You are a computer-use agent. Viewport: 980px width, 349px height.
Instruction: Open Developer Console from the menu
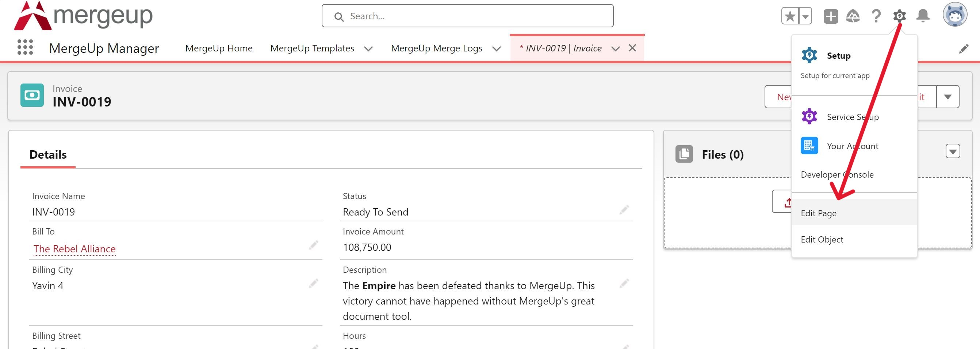[x=837, y=175]
